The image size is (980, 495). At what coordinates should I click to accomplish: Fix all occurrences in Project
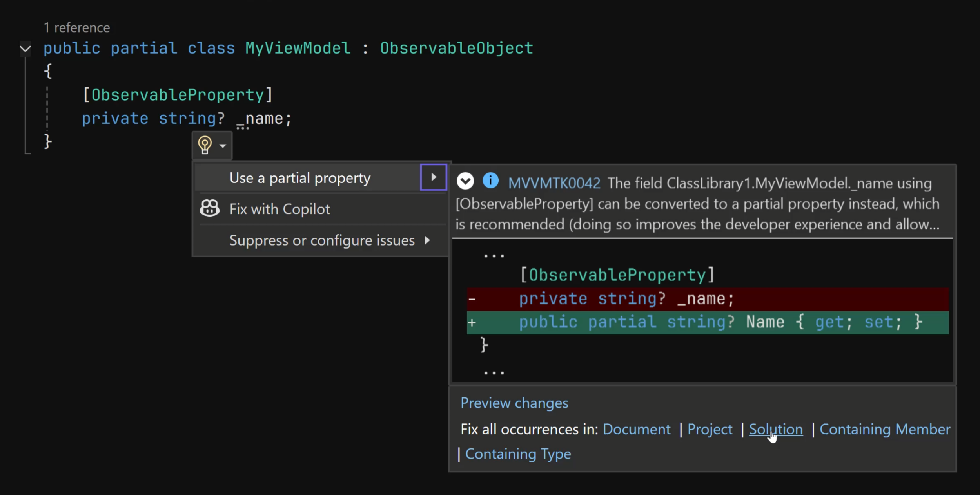(710, 429)
